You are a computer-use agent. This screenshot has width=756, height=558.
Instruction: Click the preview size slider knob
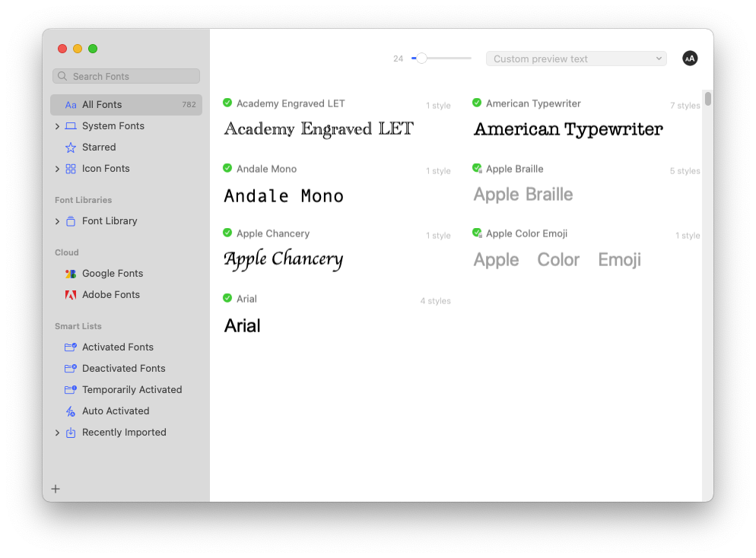tap(421, 59)
